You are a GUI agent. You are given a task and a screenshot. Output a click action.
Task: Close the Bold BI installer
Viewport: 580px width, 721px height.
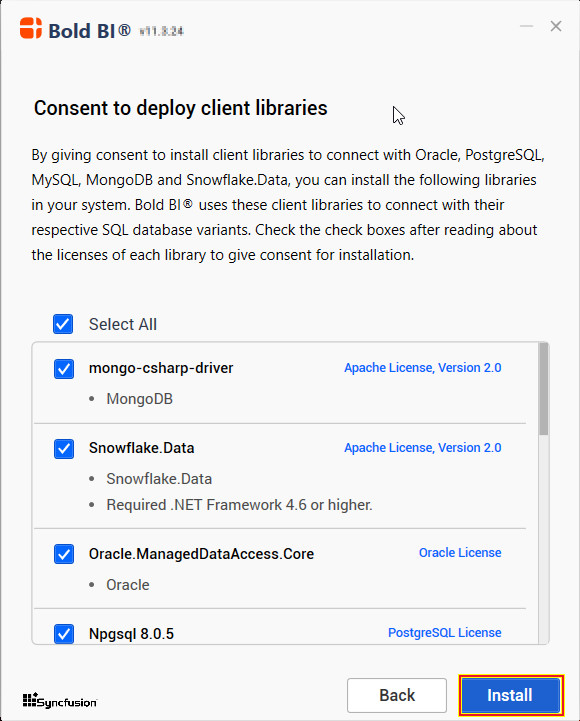click(x=556, y=26)
